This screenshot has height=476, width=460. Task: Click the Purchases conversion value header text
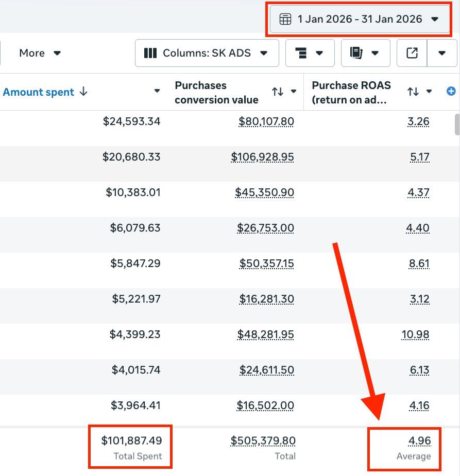click(216, 92)
